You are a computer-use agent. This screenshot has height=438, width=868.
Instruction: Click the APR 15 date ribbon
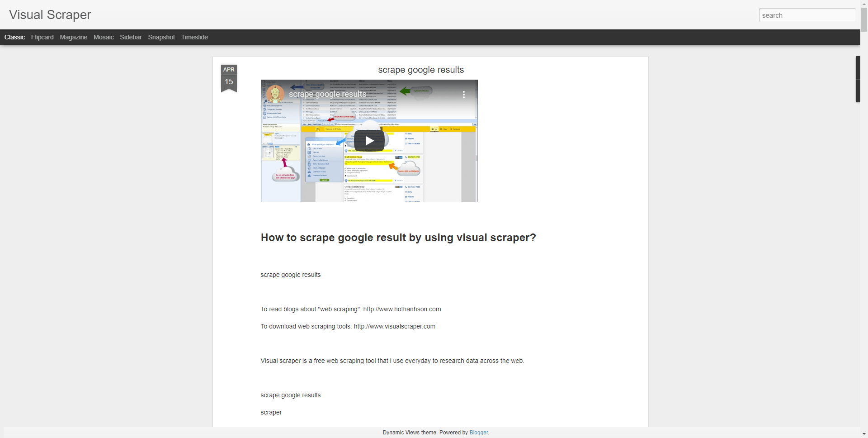tap(229, 78)
